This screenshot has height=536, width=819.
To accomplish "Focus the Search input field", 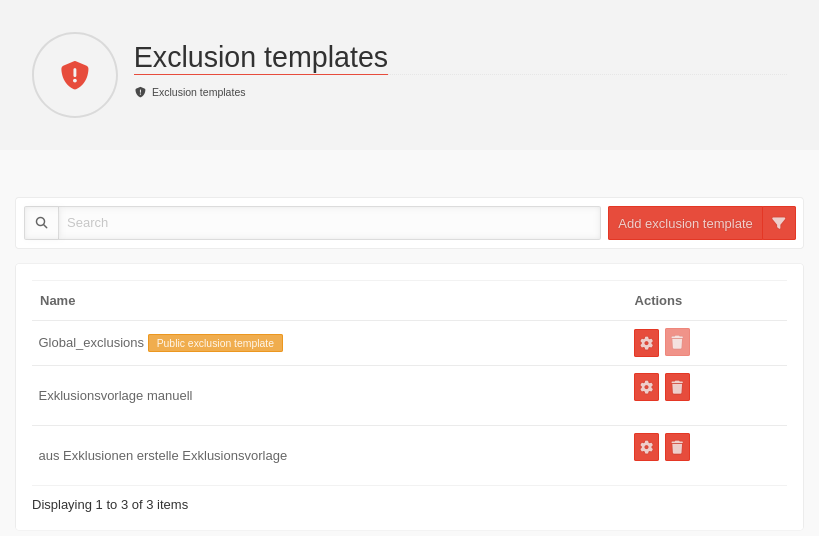I will (x=329, y=223).
